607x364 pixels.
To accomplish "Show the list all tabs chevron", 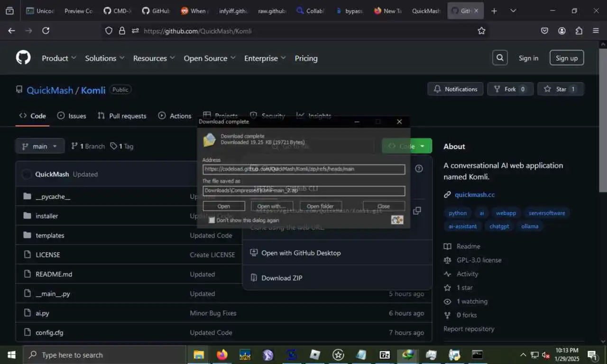I will (x=514, y=11).
